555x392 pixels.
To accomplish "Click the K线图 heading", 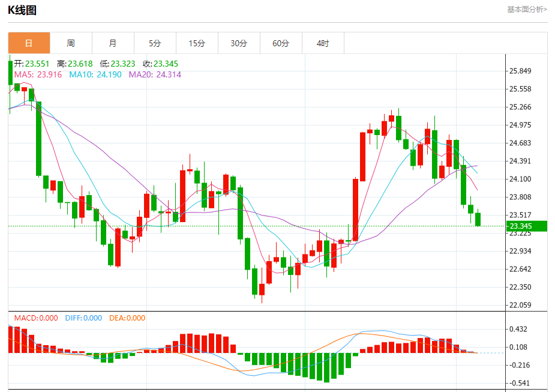I will click(x=22, y=10).
